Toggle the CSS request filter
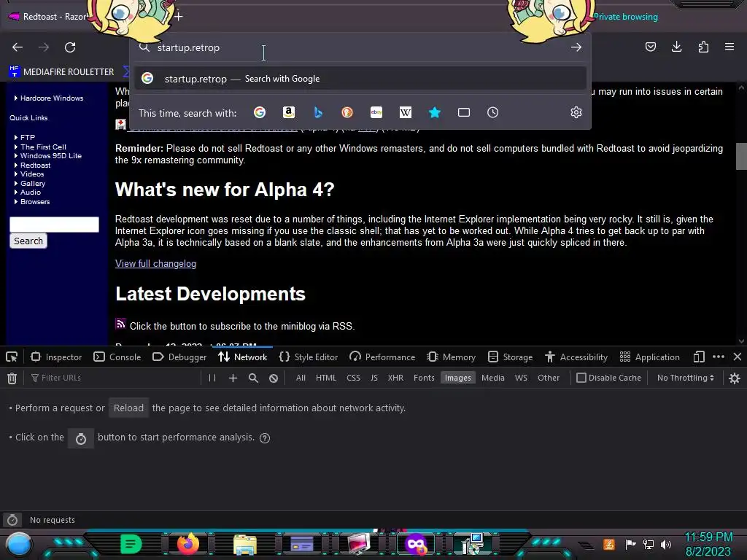The image size is (747, 560). (x=353, y=378)
